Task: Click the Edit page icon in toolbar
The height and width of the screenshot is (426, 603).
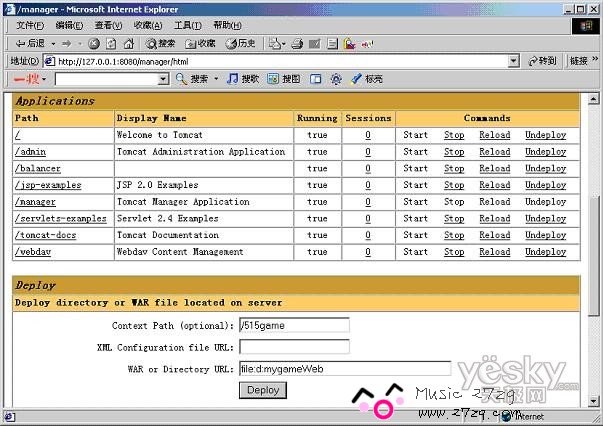Action: 315,44
